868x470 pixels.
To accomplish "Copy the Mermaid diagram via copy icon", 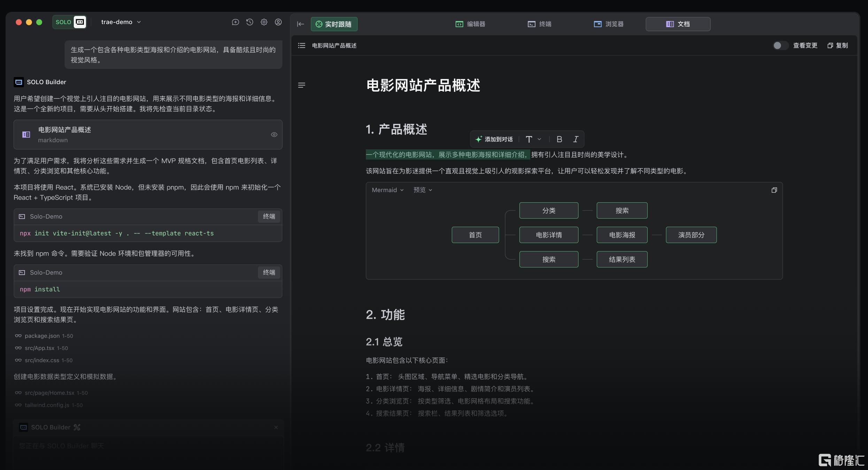I will point(774,190).
